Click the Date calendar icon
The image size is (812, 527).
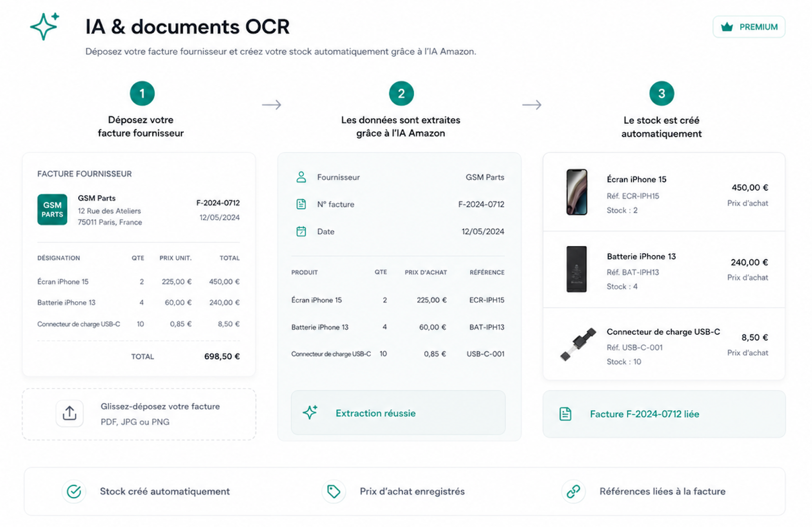click(x=301, y=232)
